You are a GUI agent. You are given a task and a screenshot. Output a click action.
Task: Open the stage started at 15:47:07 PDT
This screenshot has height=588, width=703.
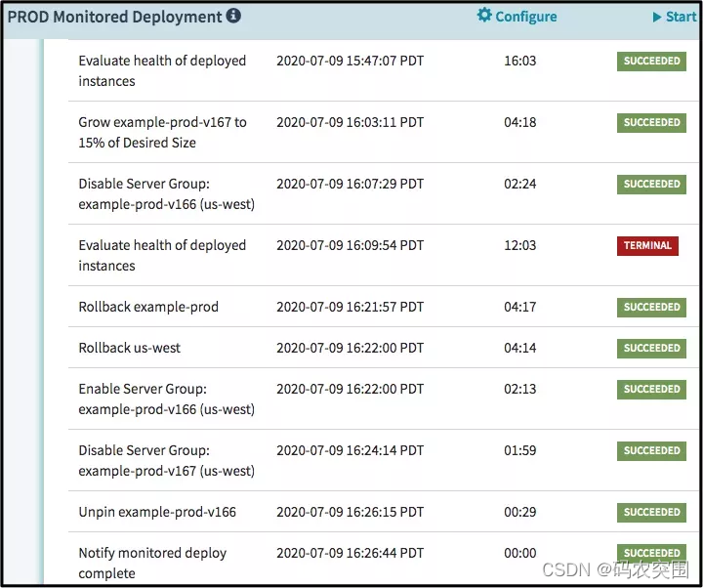(383, 70)
